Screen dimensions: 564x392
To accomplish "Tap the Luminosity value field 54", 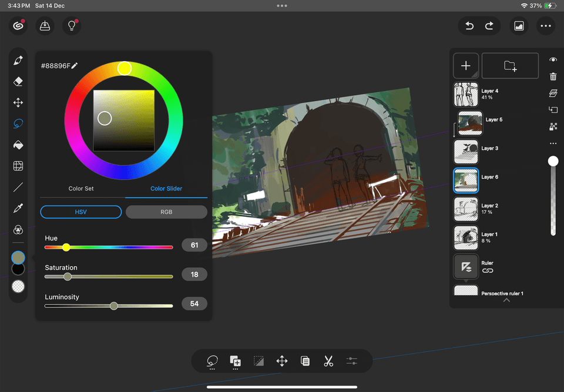I will [x=194, y=304].
